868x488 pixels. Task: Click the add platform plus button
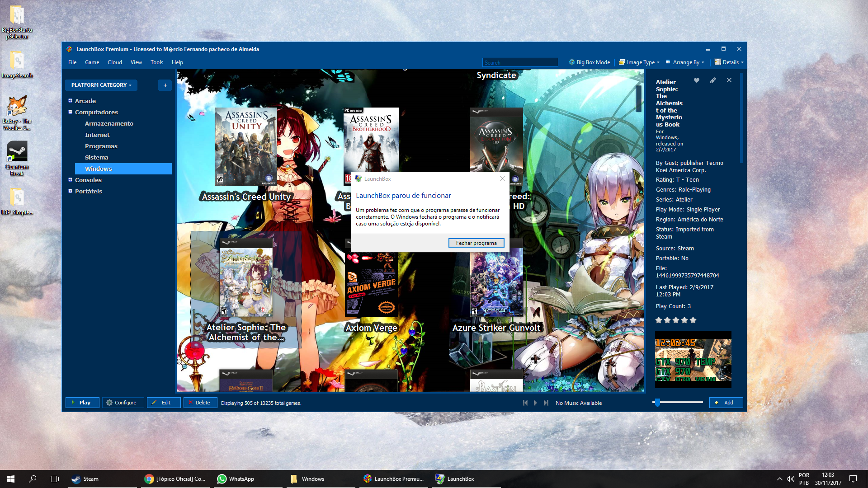165,85
